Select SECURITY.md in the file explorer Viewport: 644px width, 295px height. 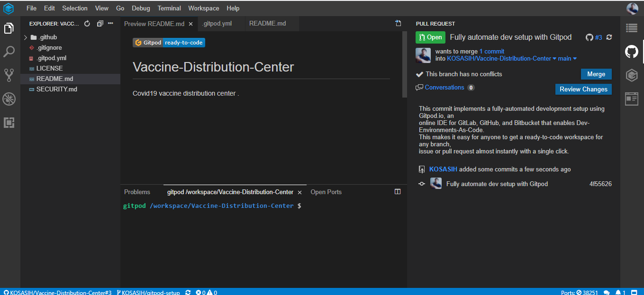coord(56,89)
